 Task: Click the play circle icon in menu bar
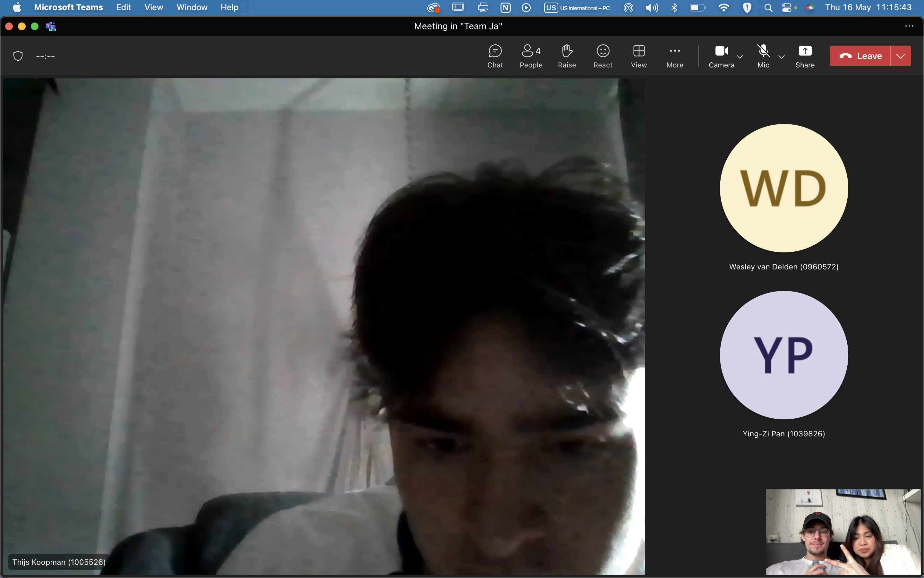[526, 8]
